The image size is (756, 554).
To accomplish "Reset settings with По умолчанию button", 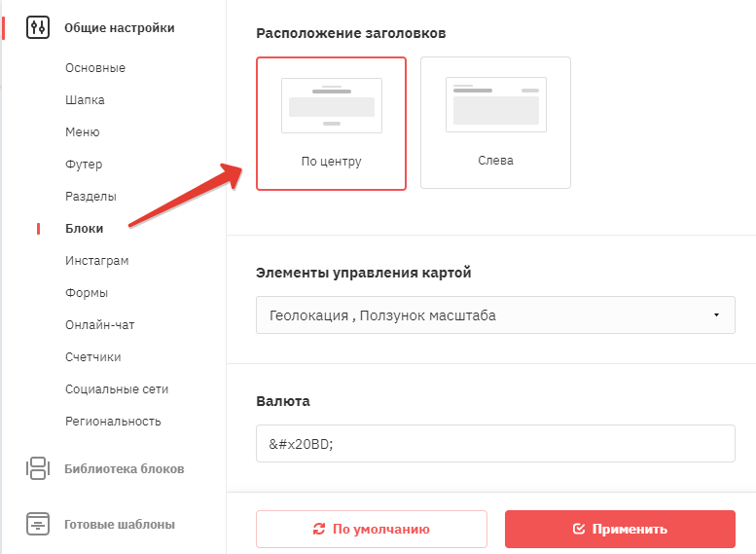I will pyautogui.click(x=372, y=529).
